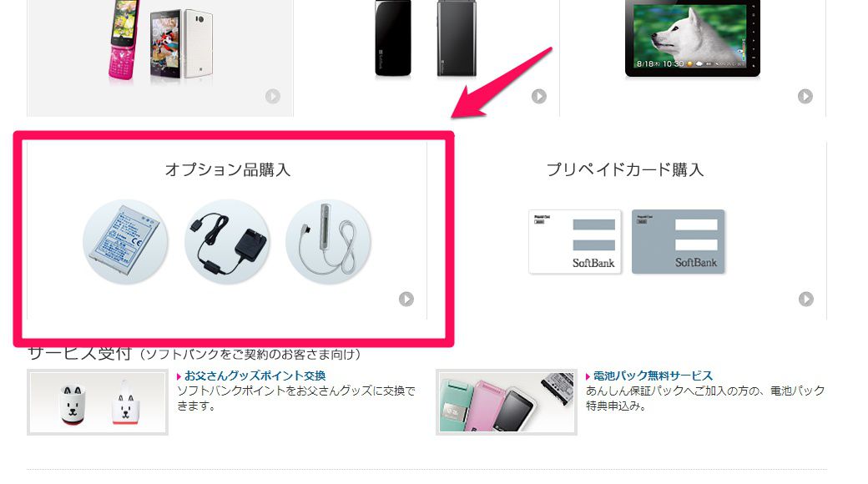The width and height of the screenshot is (868, 484).
Task: Click arrow icon under black flip phones
Action: 538,96
